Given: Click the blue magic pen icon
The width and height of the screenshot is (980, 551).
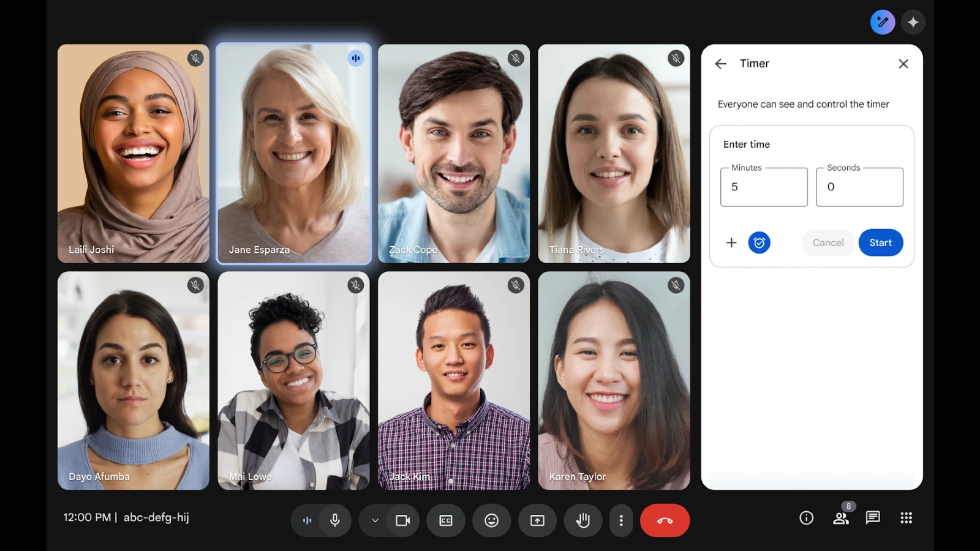Looking at the screenshot, I should (882, 23).
